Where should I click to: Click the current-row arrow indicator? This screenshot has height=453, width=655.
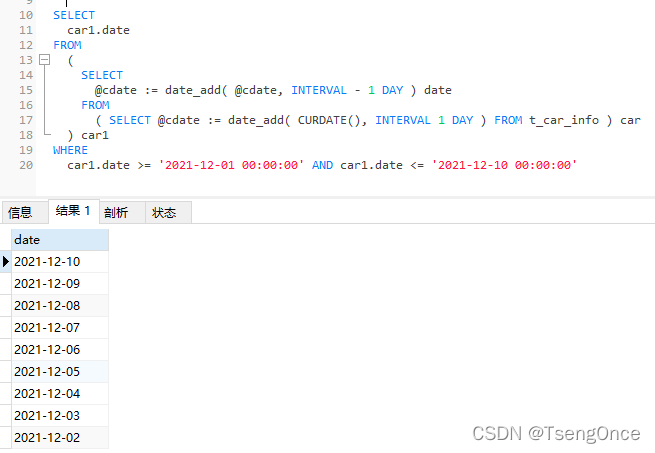pyautogui.click(x=5, y=262)
